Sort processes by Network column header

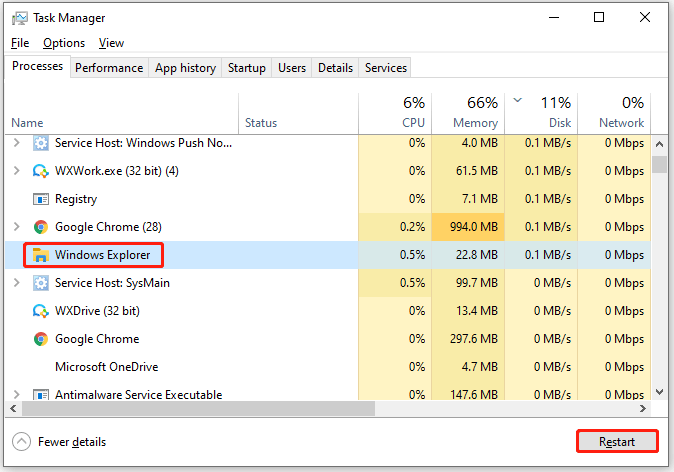614,113
